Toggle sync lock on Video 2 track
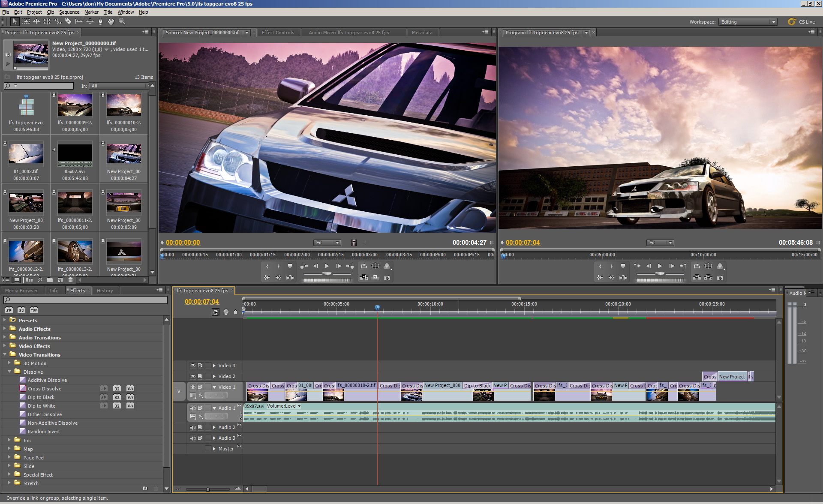The height and width of the screenshot is (504, 823). [x=200, y=376]
